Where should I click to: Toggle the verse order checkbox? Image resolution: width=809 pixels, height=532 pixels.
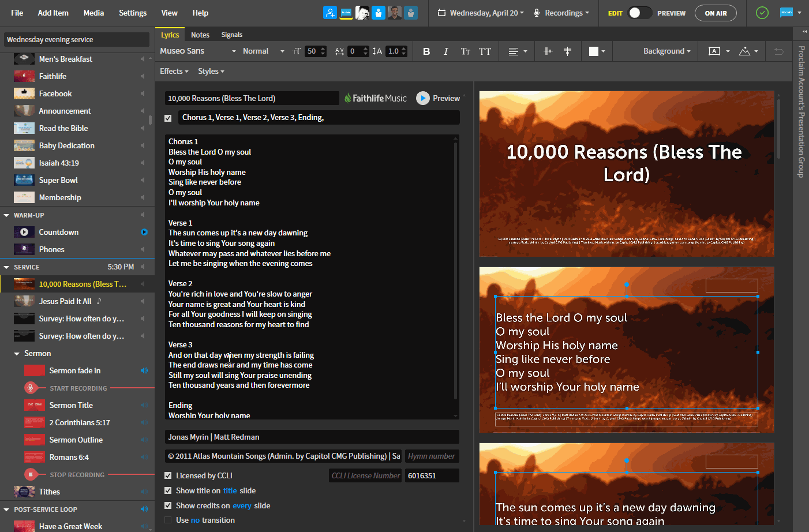(x=168, y=118)
